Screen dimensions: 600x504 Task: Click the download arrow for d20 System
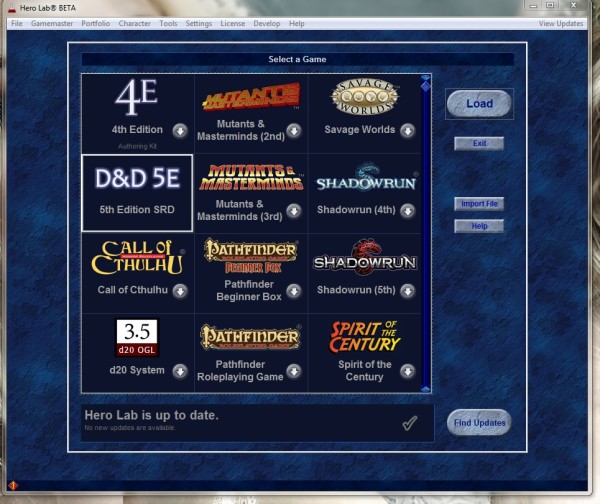(180, 371)
